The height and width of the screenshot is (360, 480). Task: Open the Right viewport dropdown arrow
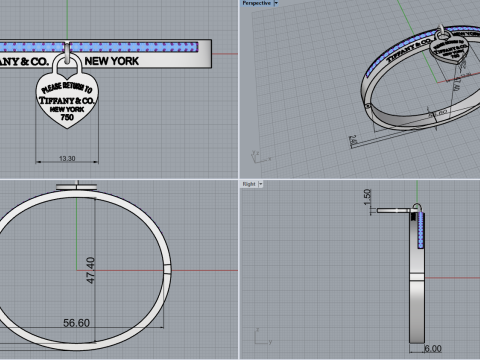pos(261,184)
